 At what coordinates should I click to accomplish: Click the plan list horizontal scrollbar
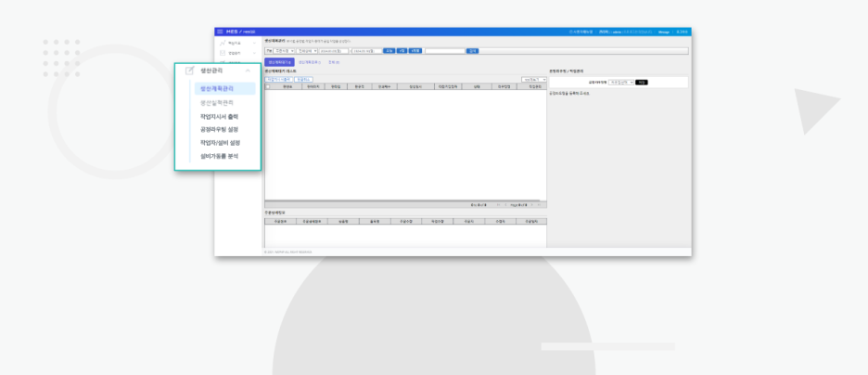[402, 200]
